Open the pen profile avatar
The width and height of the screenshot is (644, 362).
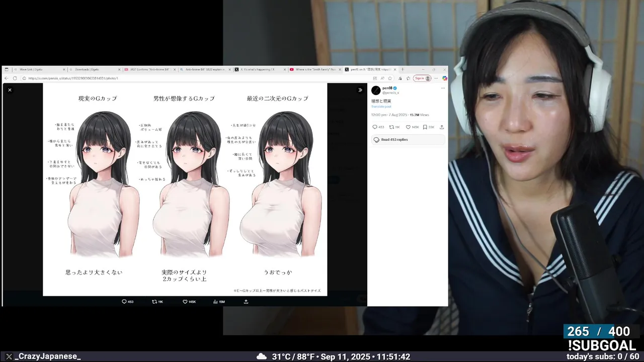coord(376,90)
